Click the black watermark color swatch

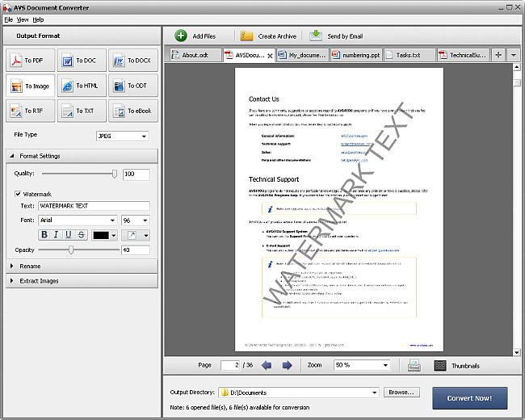[x=101, y=236]
